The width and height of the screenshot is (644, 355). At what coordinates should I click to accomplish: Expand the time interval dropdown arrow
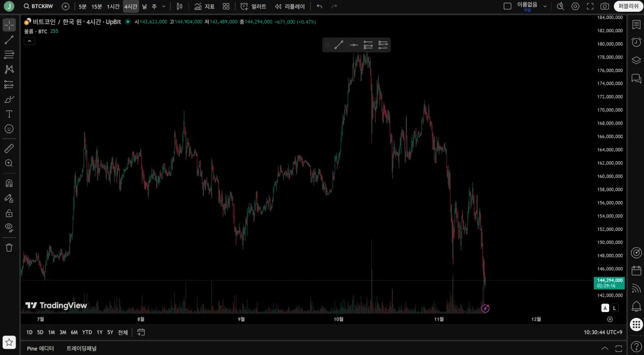coord(164,6)
